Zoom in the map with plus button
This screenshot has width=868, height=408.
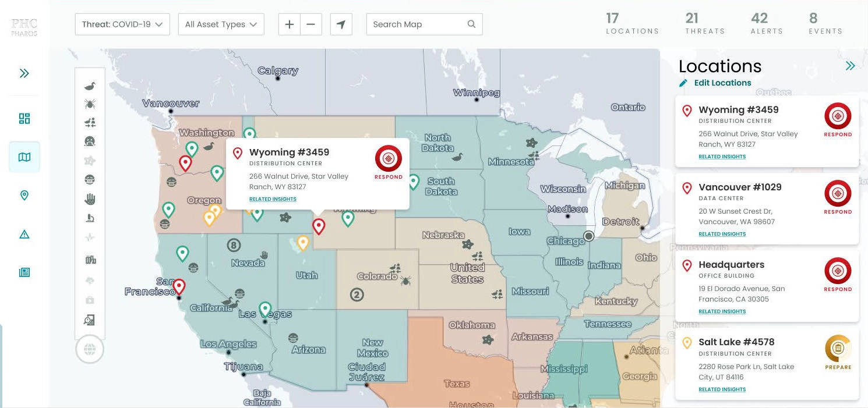[x=290, y=24]
